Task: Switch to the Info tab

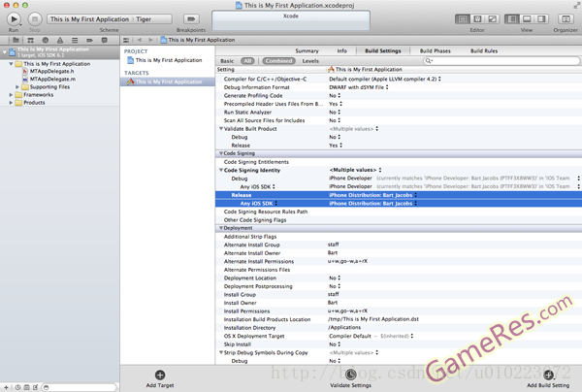Action: coord(342,50)
